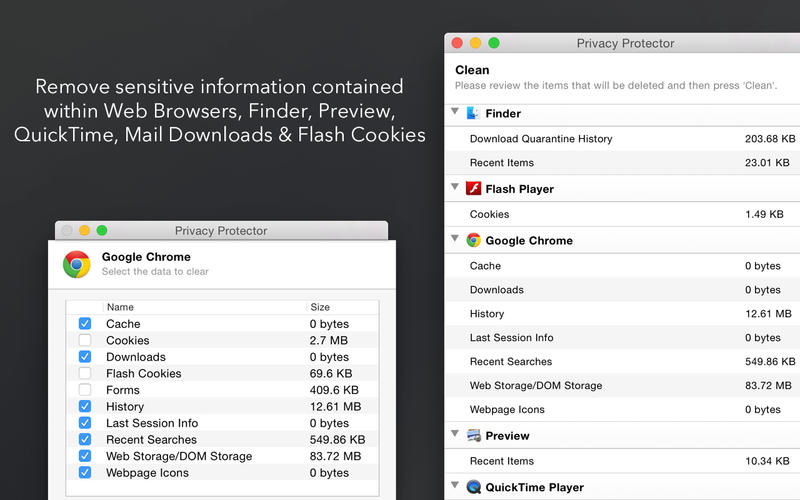Uncheck the Downloads checkbox
The height and width of the screenshot is (500, 800).
85,357
